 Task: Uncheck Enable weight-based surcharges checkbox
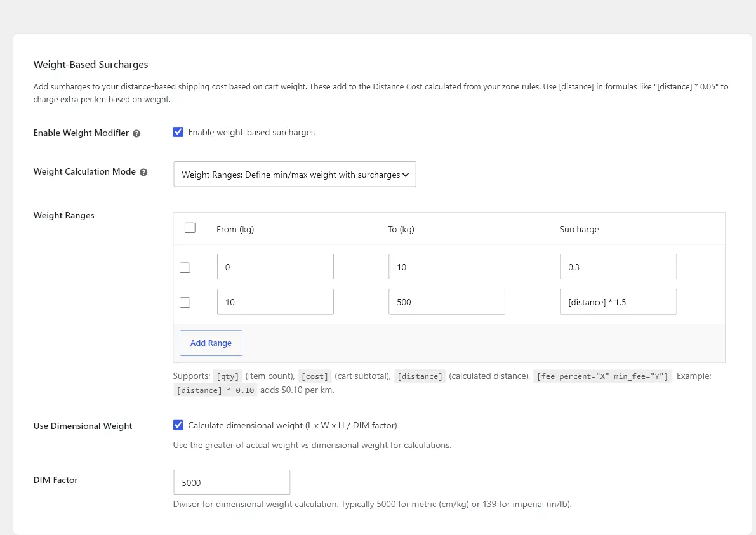(x=178, y=132)
